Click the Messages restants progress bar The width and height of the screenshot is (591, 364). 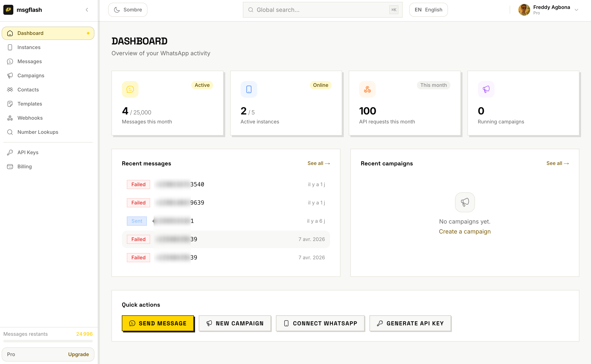point(48,341)
